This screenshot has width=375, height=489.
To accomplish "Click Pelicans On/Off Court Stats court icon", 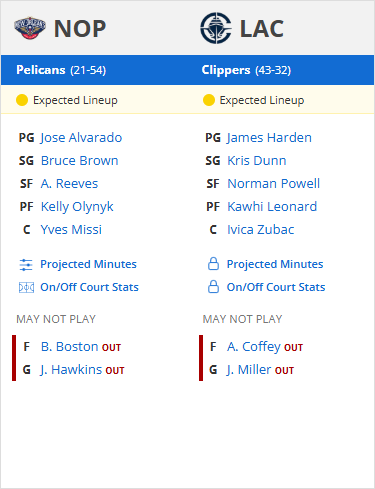I will (x=26, y=287).
